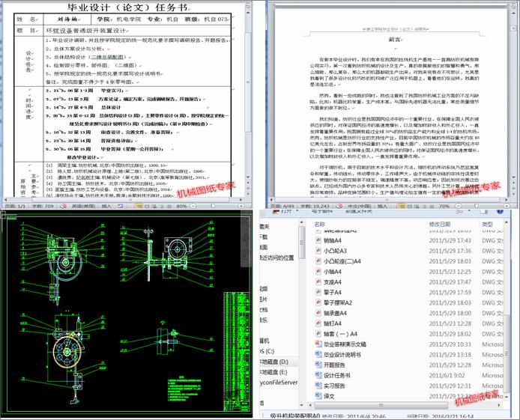Screen dimensions: 520x420
Task: Click date 2011/5/23 12:25 in file list
Action: [x=450, y=272]
